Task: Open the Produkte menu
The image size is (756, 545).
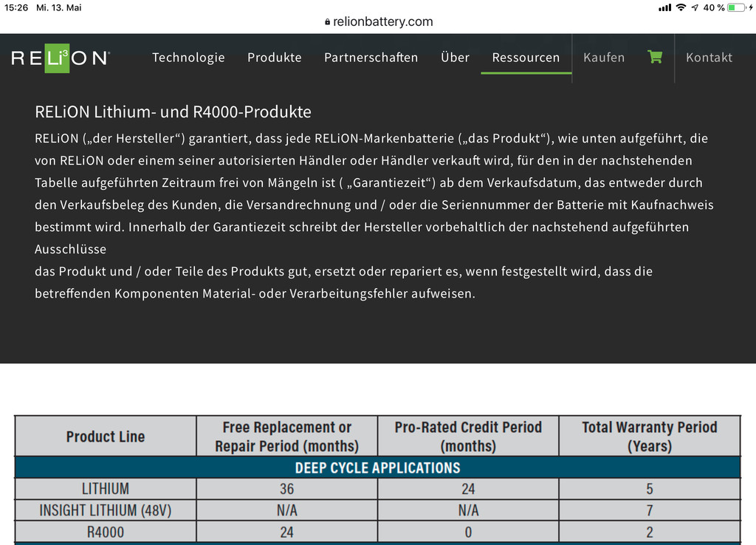Action: (x=275, y=58)
